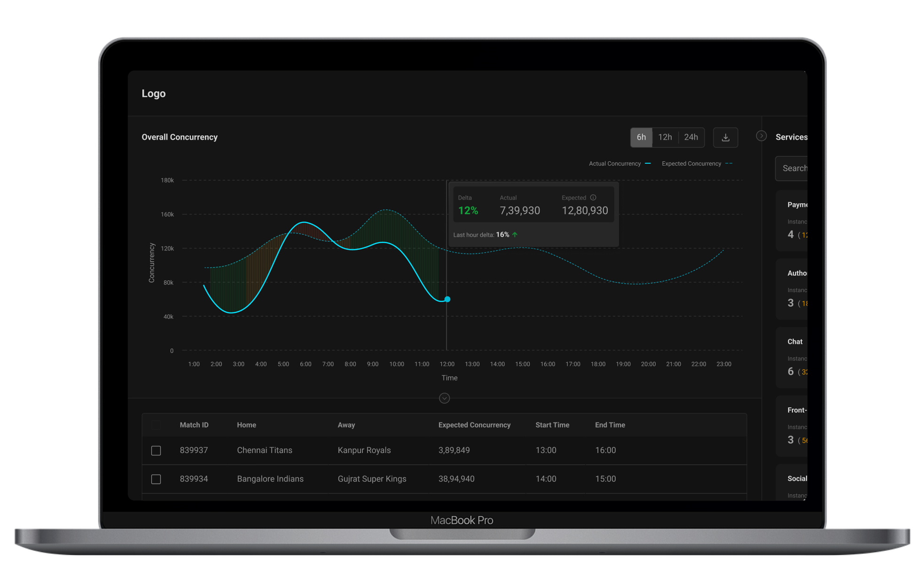
Task: Collapse the Services panel with the chevron
Action: [x=761, y=136]
